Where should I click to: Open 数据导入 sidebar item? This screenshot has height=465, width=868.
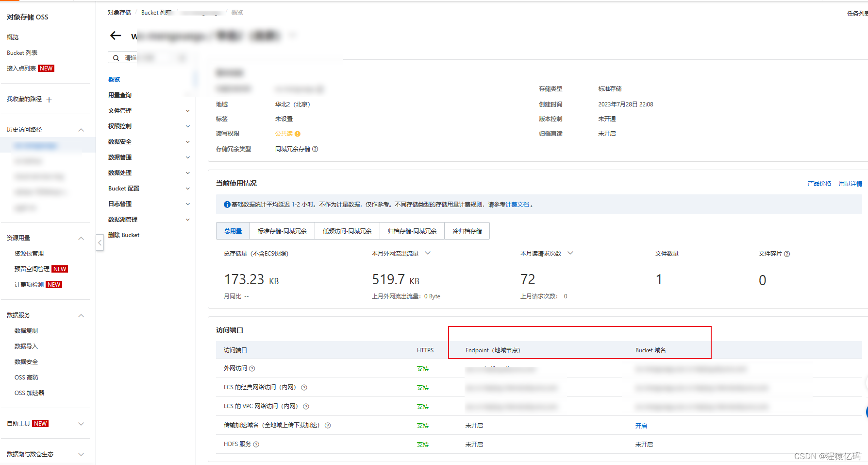[26, 346]
